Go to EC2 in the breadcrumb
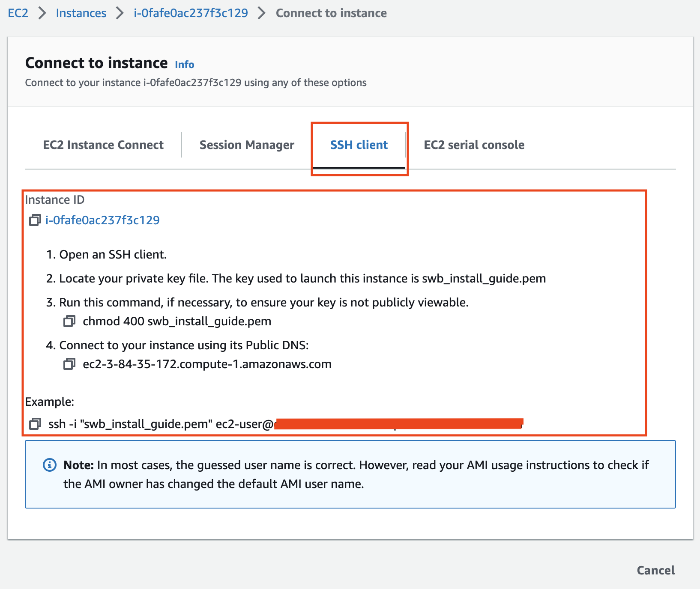 coord(18,13)
